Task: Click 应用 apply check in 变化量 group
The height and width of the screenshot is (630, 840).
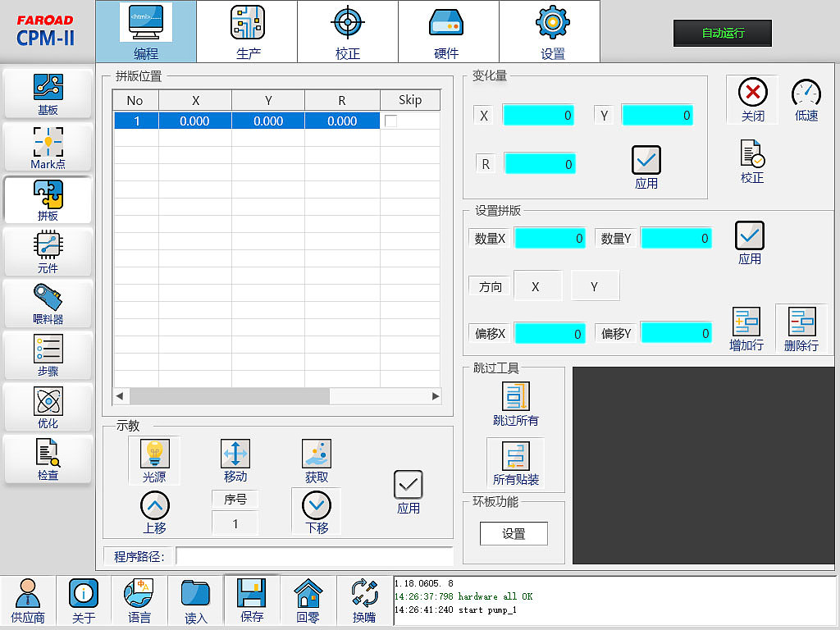Action: 646,167
